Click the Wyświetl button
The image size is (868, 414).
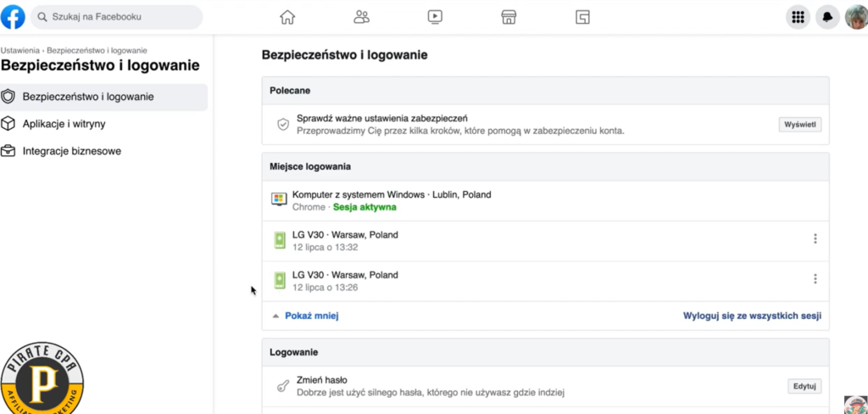click(800, 125)
